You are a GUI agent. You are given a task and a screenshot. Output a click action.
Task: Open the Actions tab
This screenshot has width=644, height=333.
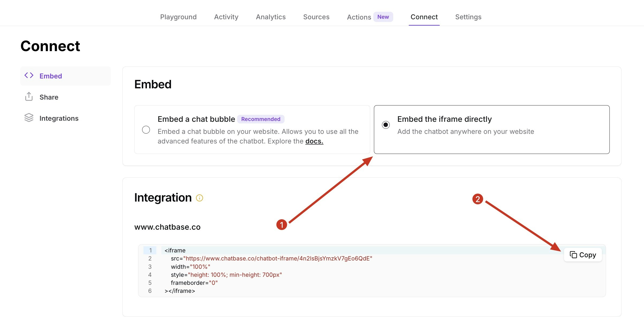pos(359,17)
